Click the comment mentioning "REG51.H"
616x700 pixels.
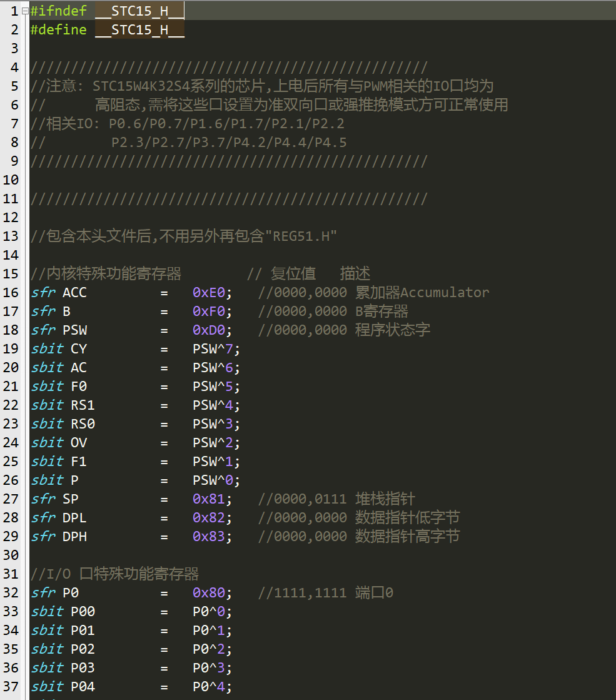[x=183, y=236]
